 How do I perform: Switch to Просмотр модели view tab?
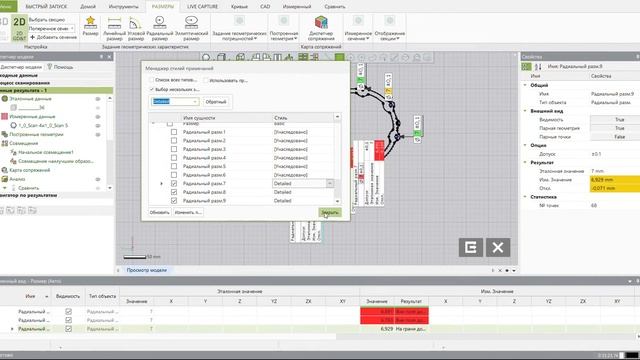pos(147,270)
